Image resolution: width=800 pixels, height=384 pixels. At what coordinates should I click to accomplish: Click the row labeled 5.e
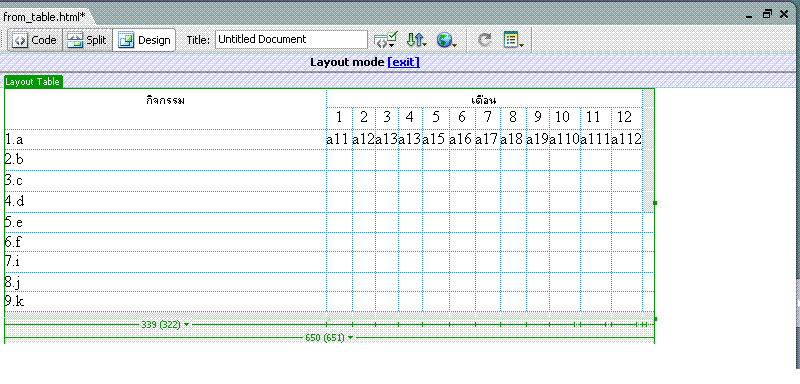(x=165, y=222)
